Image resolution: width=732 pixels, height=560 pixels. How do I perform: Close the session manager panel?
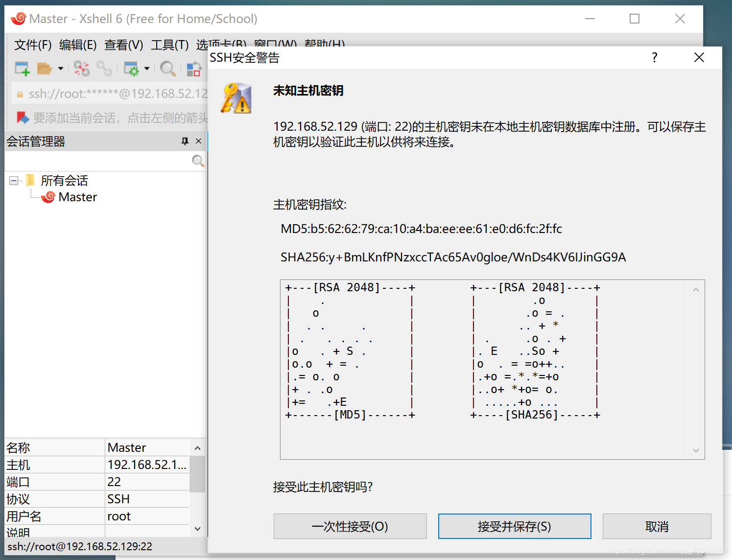[198, 141]
